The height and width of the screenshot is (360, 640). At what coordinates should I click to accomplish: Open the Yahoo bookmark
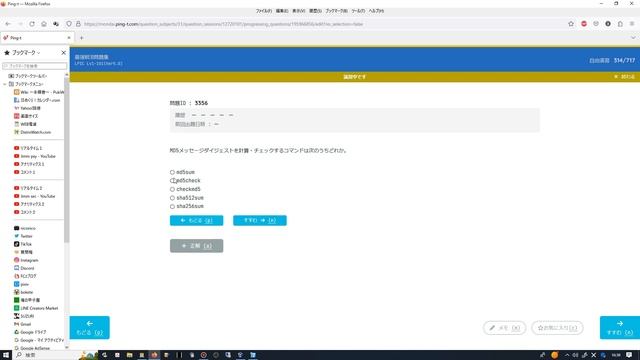coord(27,108)
